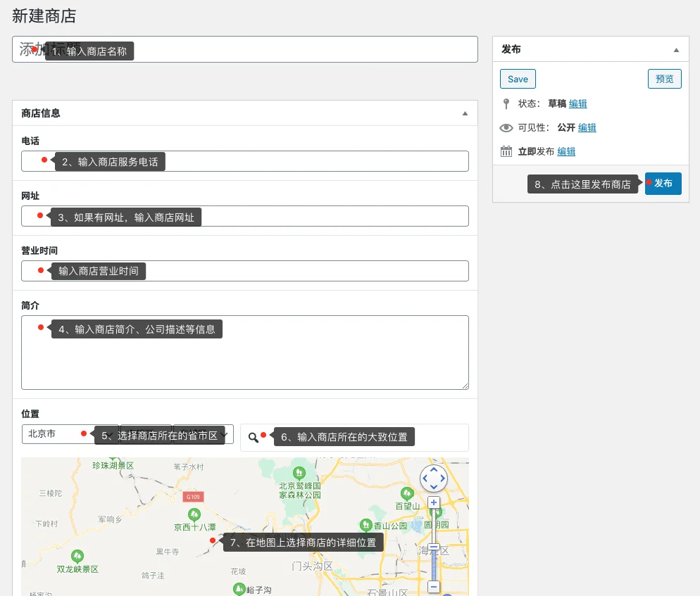700x596 pixels.
Task: Click the eye icon beside 可见性
Action: (506, 127)
